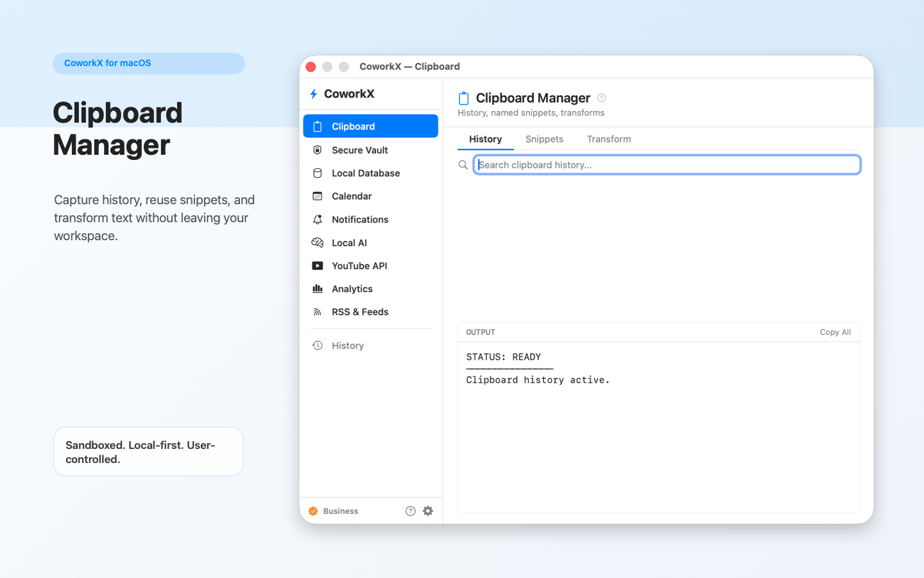
Task: Open Local AI section
Action: 370,243
